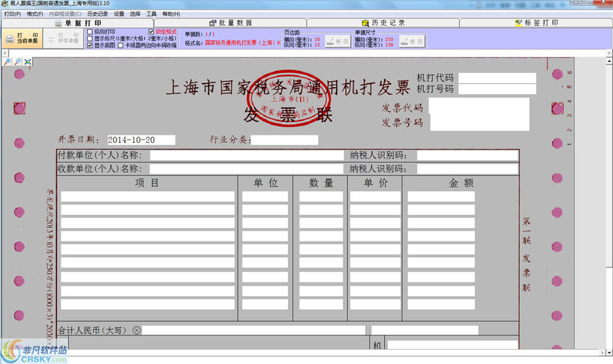Click the greyed 打印所有单据 button
The height and width of the screenshot is (364, 613).
(63, 38)
